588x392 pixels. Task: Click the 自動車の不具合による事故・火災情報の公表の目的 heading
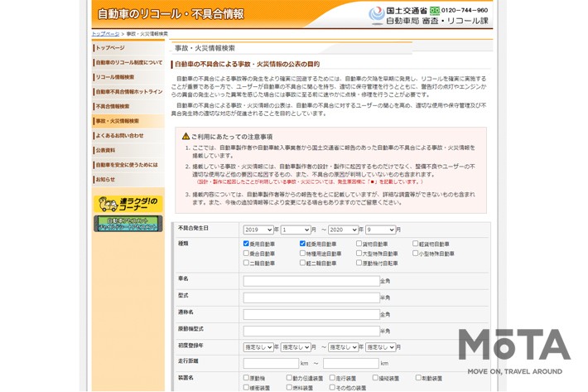pyautogui.click(x=247, y=64)
